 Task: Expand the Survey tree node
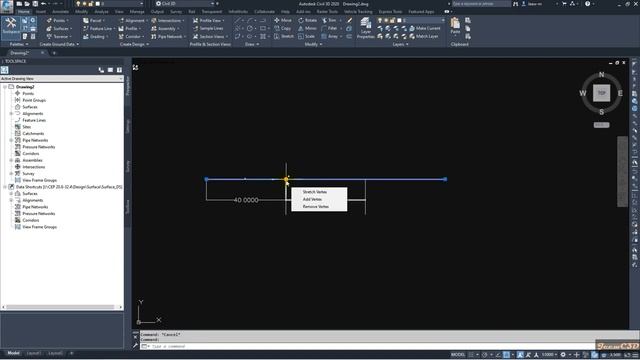point(11,174)
